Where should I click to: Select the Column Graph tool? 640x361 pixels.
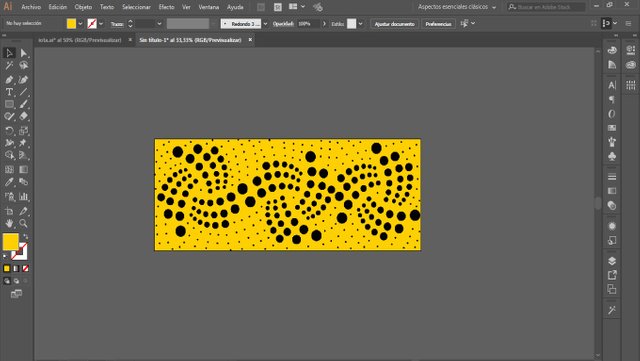pyautogui.click(x=24, y=196)
